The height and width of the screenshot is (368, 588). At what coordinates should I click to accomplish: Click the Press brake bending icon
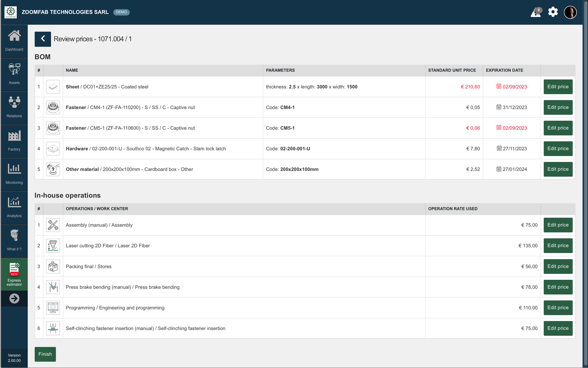tap(53, 287)
